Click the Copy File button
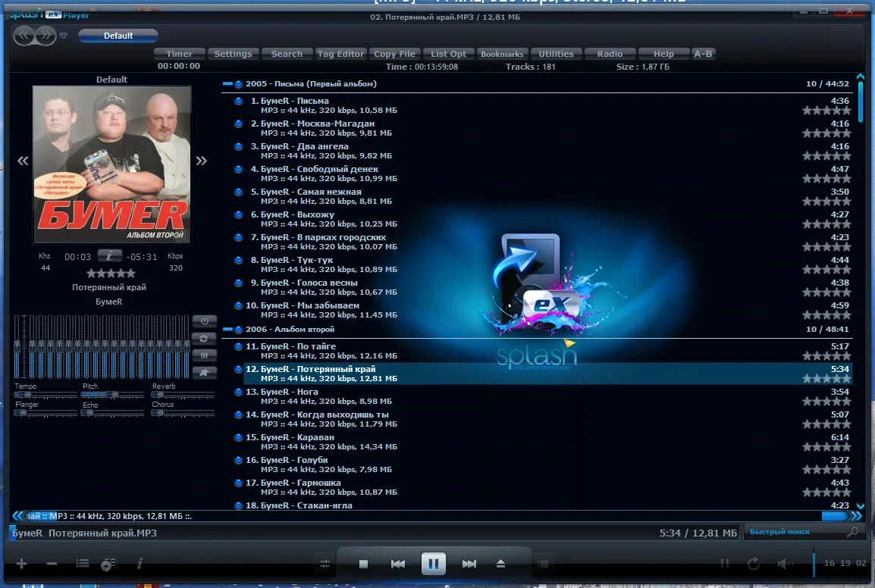875x588 pixels. point(394,54)
